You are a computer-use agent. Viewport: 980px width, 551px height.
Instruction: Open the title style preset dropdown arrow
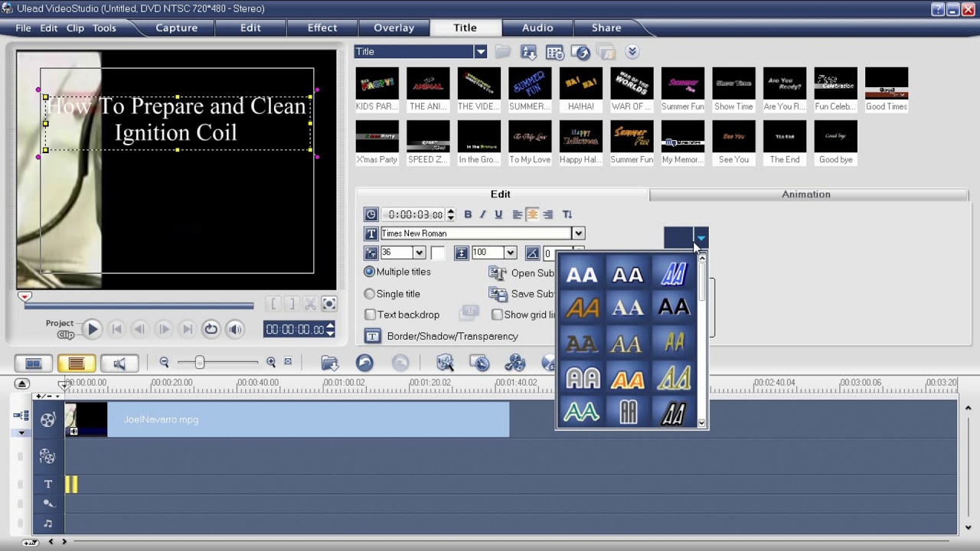click(x=701, y=238)
